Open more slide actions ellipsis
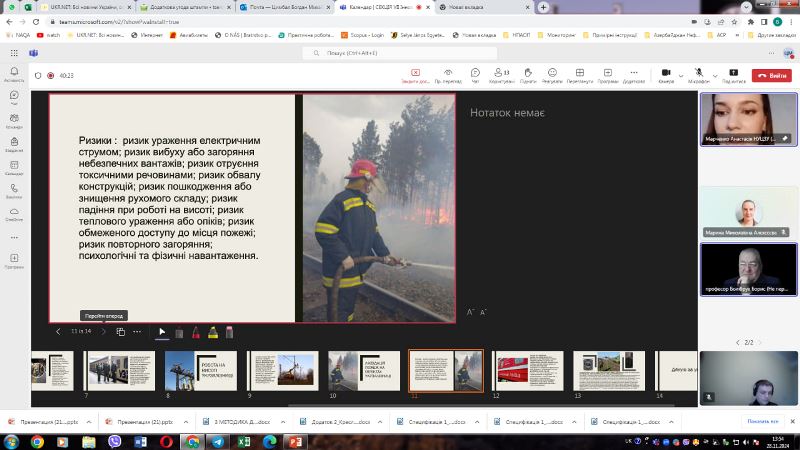This screenshot has width=800, height=450. pos(137,332)
